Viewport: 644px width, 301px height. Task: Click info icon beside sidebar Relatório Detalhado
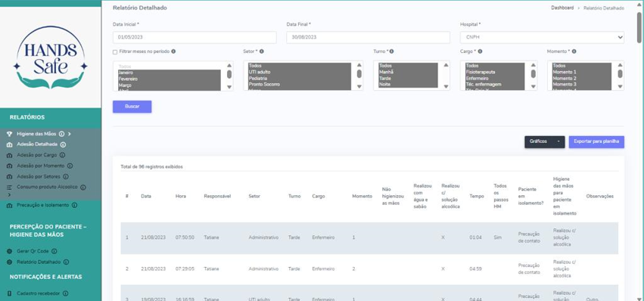pos(66,262)
